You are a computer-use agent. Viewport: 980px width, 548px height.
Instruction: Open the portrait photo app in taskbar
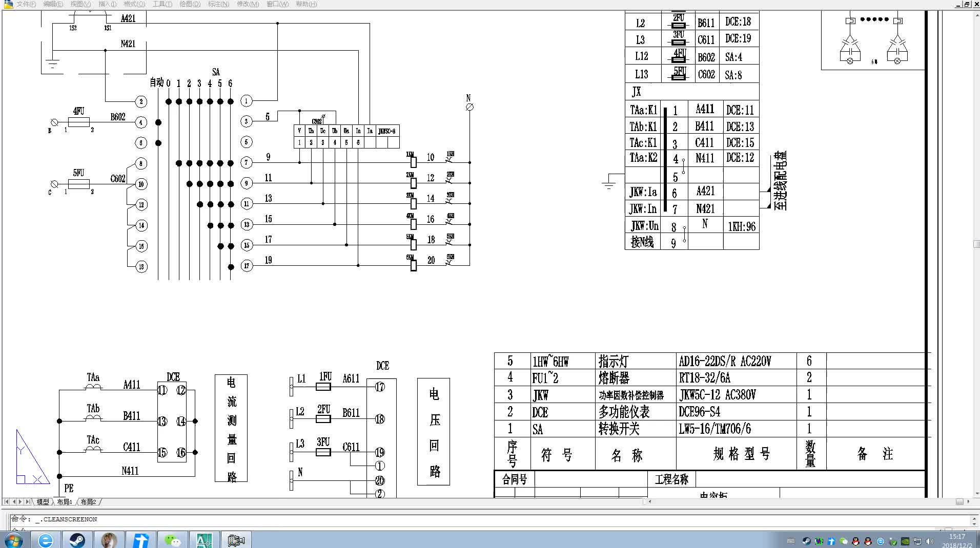click(x=109, y=540)
